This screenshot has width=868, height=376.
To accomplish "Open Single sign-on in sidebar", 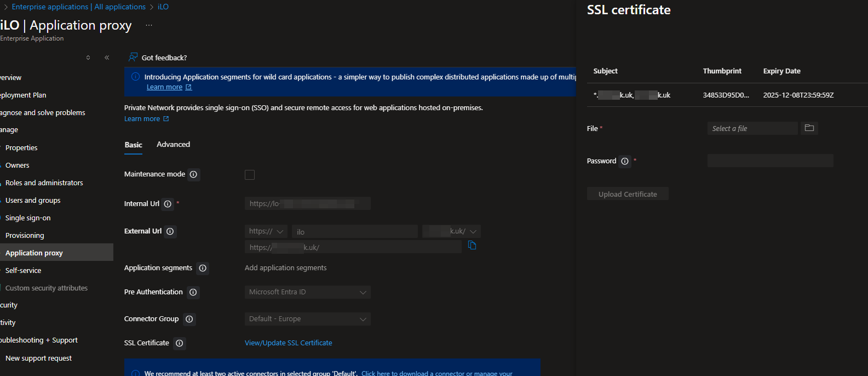I will click(x=28, y=218).
